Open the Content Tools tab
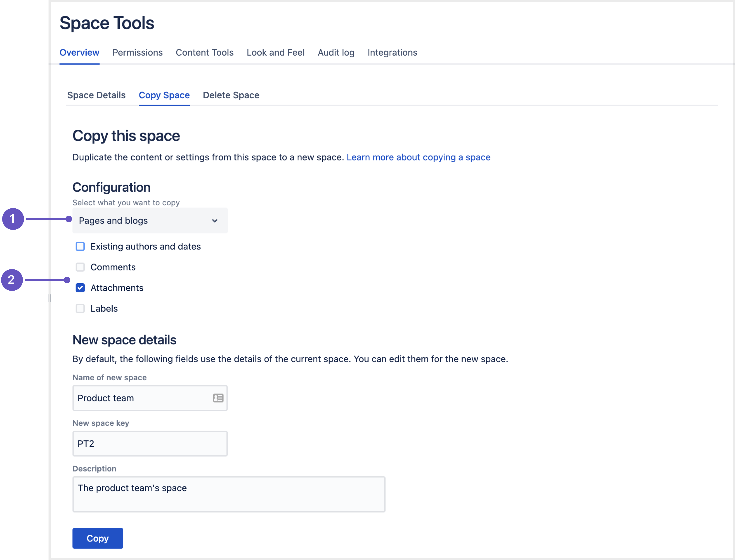The image size is (754, 560). coord(204,53)
